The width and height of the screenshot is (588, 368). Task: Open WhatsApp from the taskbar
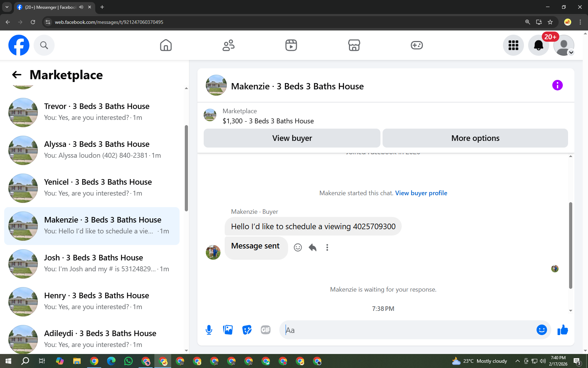[x=128, y=361]
